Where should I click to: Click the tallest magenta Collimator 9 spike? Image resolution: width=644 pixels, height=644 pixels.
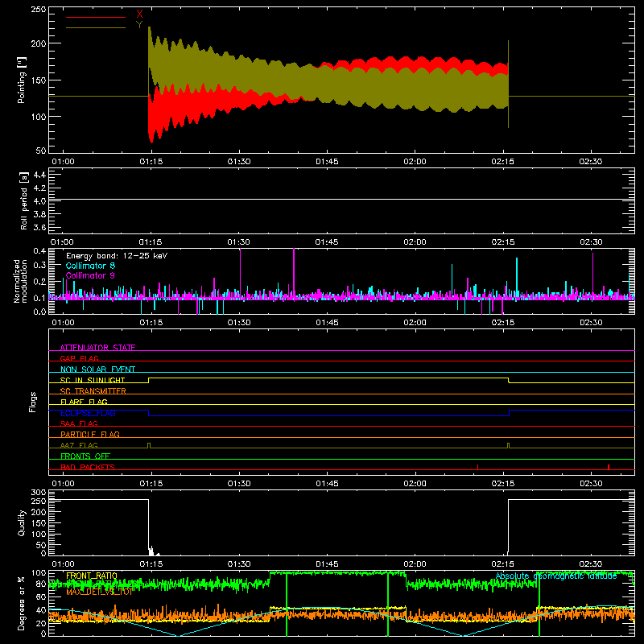294,273
